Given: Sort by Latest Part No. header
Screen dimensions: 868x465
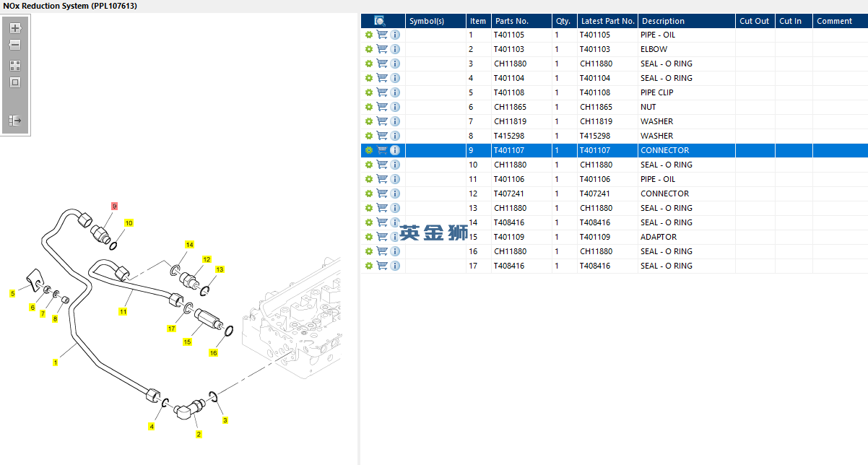Looking at the screenshot, I should pyautogui.click(x=607, y=21).
